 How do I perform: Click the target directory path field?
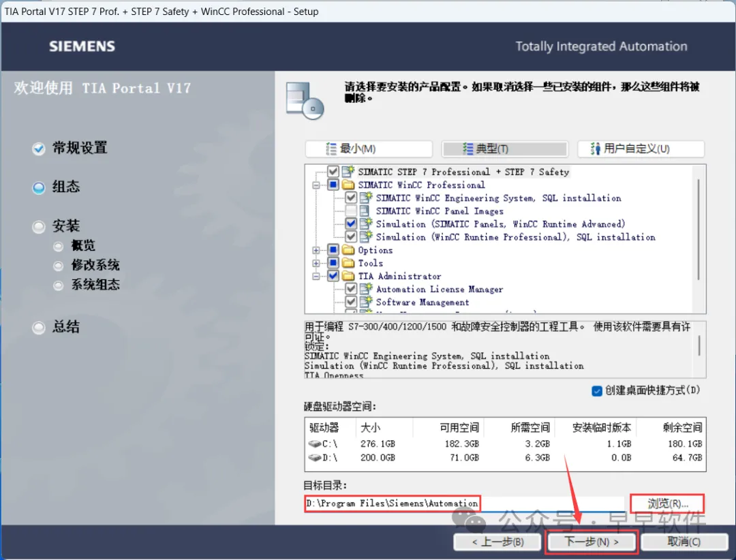pos(465,503)
